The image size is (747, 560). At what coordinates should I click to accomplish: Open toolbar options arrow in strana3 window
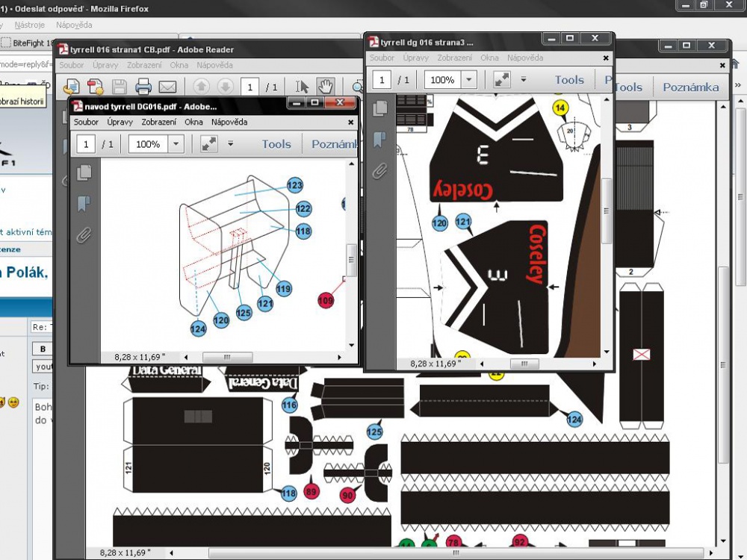tap(524, 79)
